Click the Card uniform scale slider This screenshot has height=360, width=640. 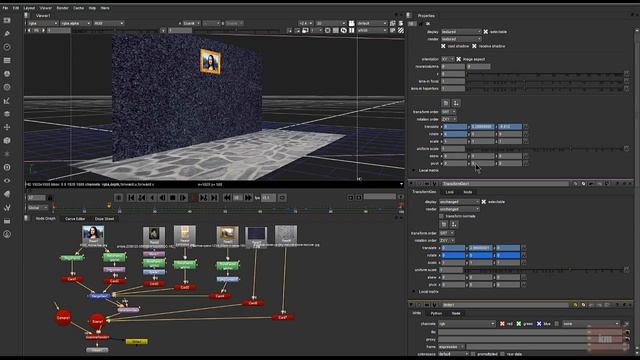click(545, 149)
